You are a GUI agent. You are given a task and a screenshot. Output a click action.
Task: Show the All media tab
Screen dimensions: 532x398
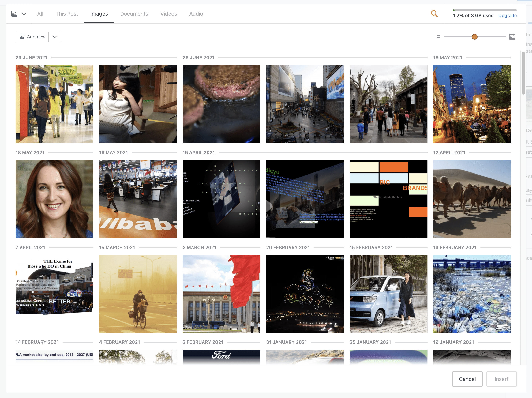pos(40,14)
